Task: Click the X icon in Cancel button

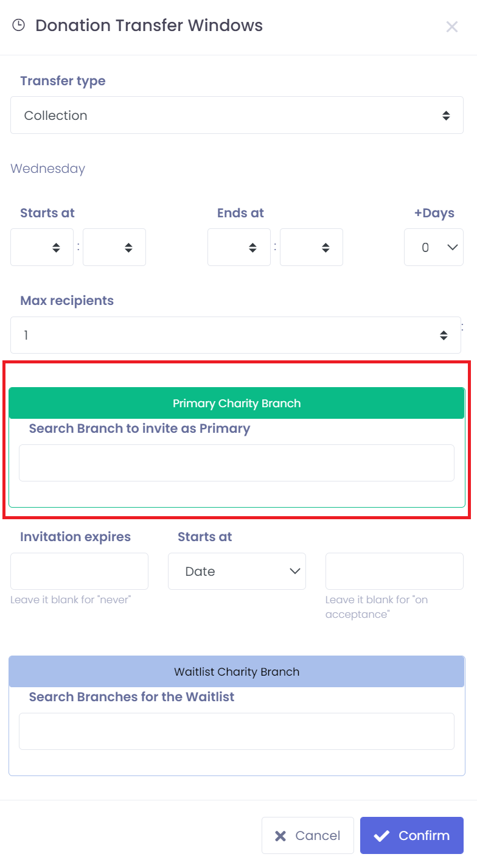Action: 280,836
